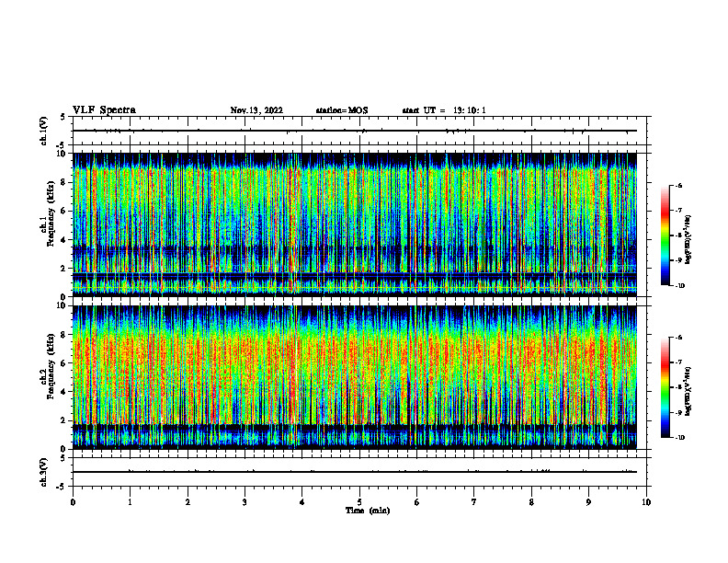This screenshot has height=563, width=728.
Task: Click the "10" tick on the time axis
Action: pos(646,502)
